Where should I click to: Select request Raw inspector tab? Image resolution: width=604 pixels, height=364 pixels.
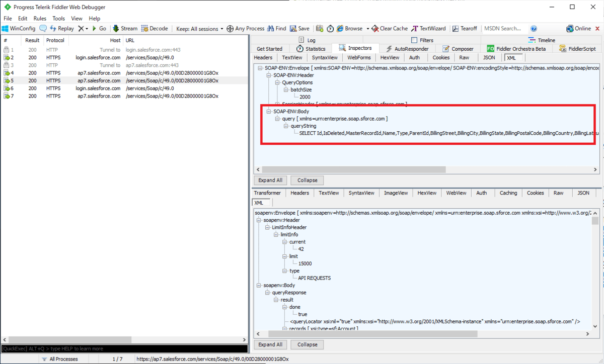click(464, 57)
